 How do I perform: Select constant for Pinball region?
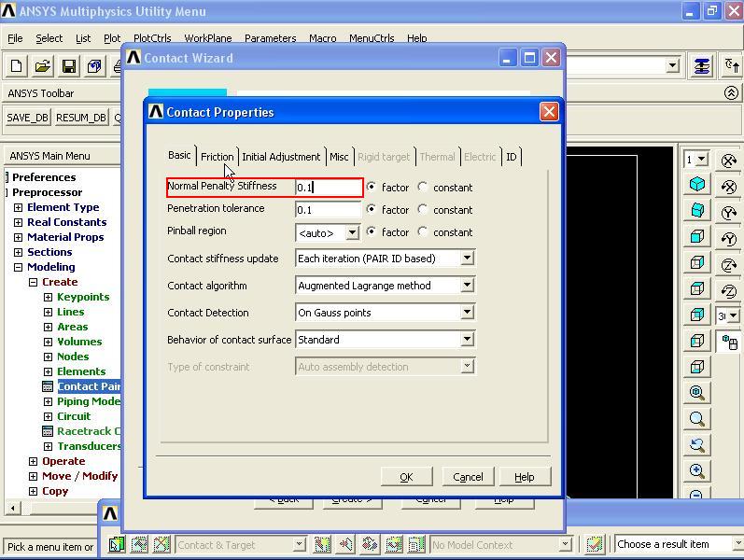pos(422,231)
